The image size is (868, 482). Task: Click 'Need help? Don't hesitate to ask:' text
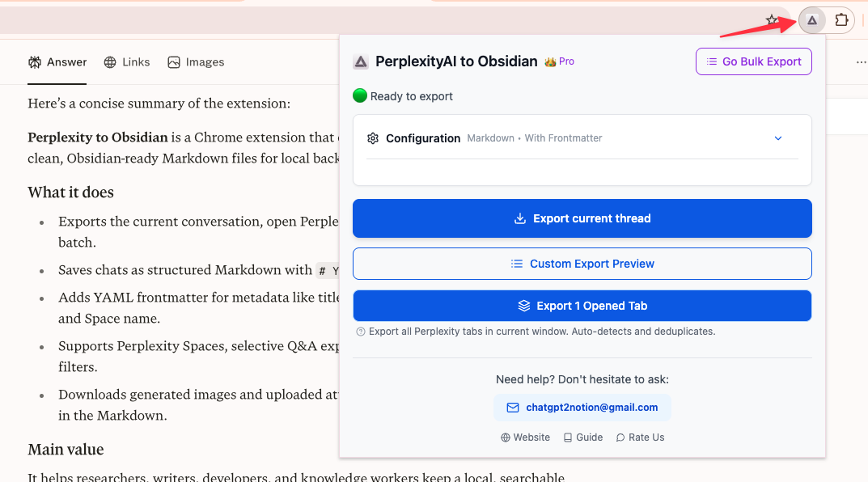(582, 379)
